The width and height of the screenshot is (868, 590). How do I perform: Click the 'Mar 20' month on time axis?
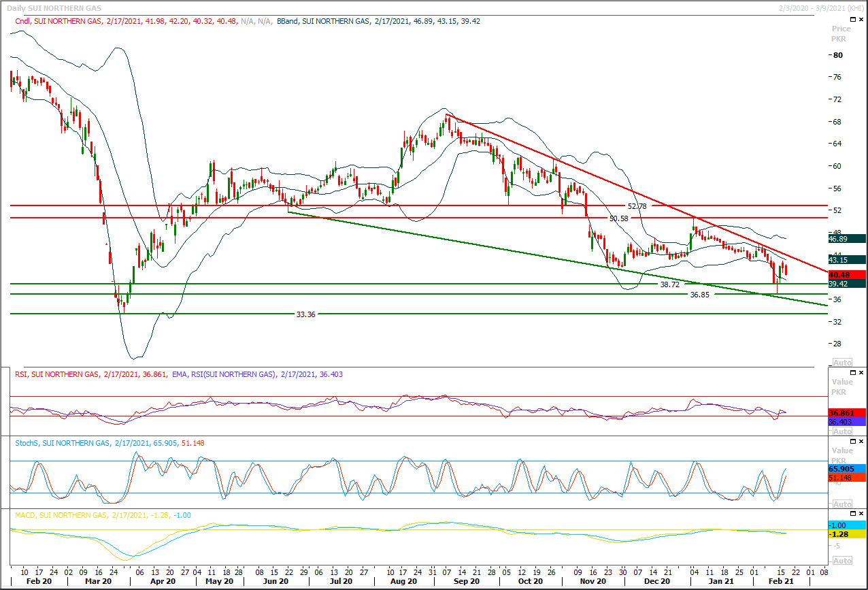[99, 582]
